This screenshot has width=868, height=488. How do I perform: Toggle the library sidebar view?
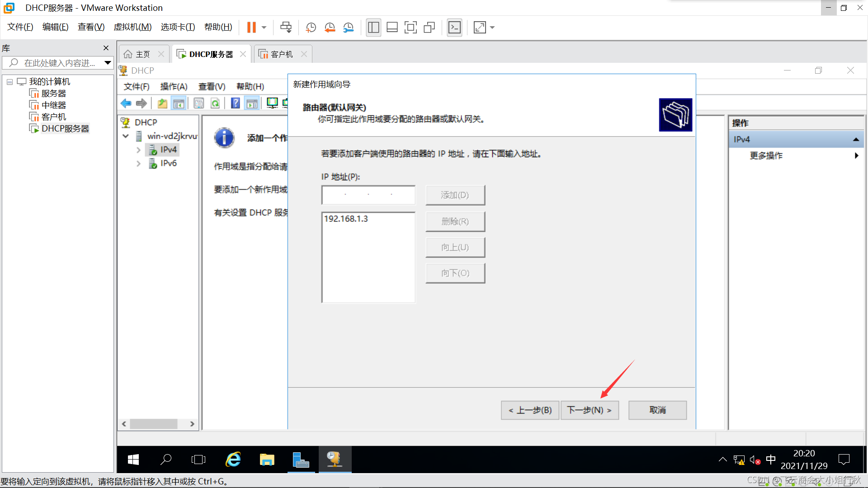(373, 28)
